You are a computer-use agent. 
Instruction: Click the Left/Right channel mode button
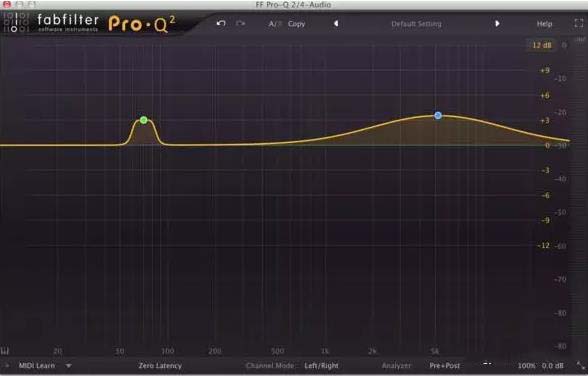pos(321,366)
